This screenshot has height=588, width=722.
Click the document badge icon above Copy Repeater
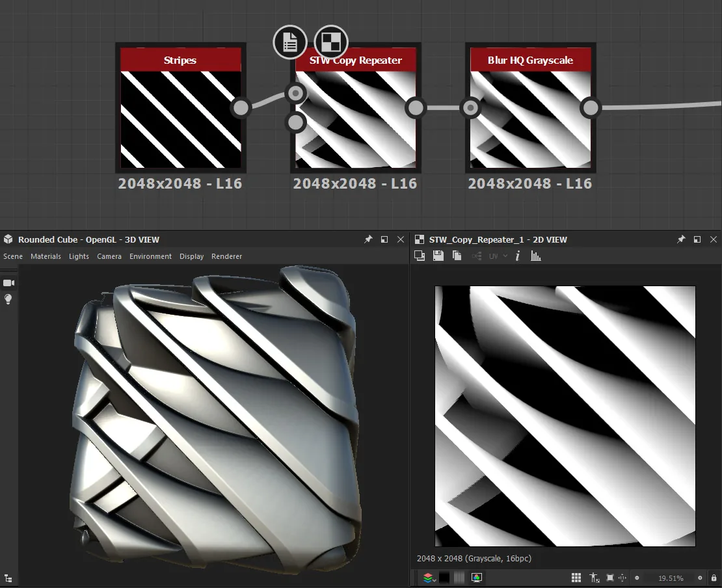click(x=290, y=42)
